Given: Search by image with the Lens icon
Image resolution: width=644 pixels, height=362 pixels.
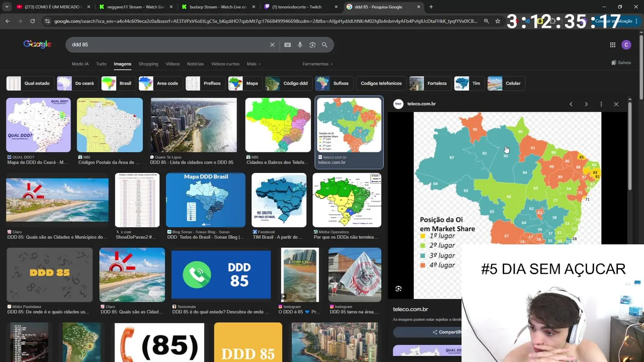Looking at the screenshot, I should [x=312, y=45].
